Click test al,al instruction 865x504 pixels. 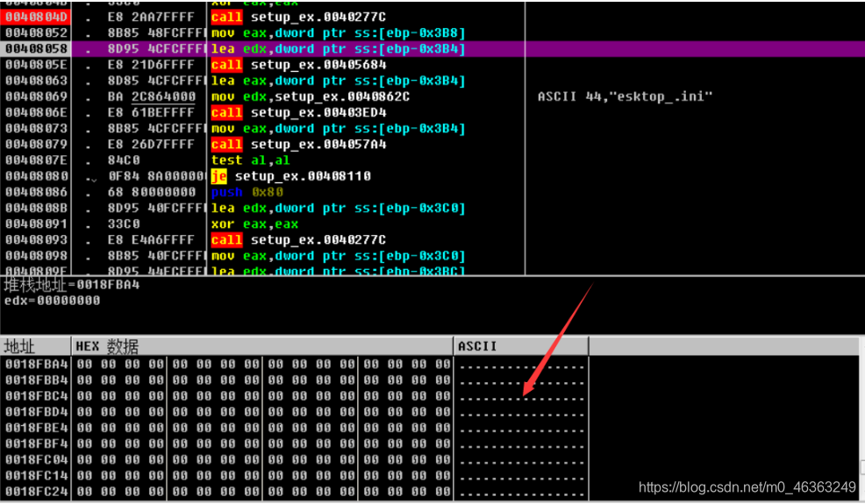click(250, 160)
